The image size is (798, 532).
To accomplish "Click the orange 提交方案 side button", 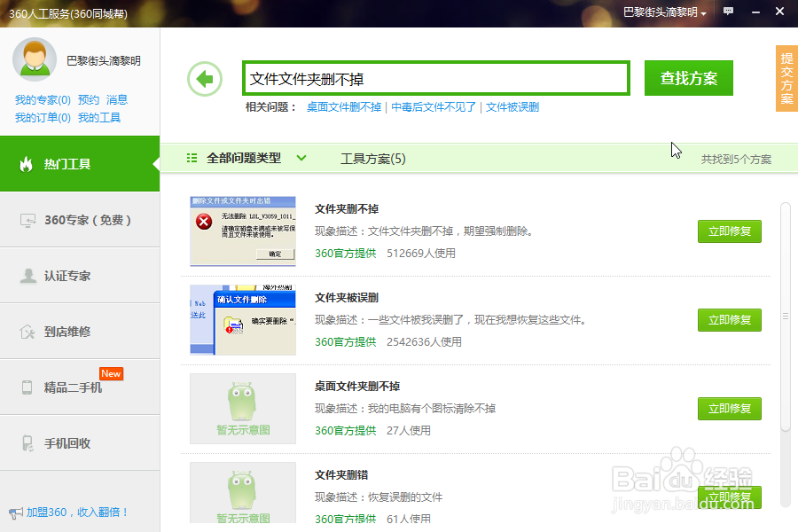I will click(786, 78).
